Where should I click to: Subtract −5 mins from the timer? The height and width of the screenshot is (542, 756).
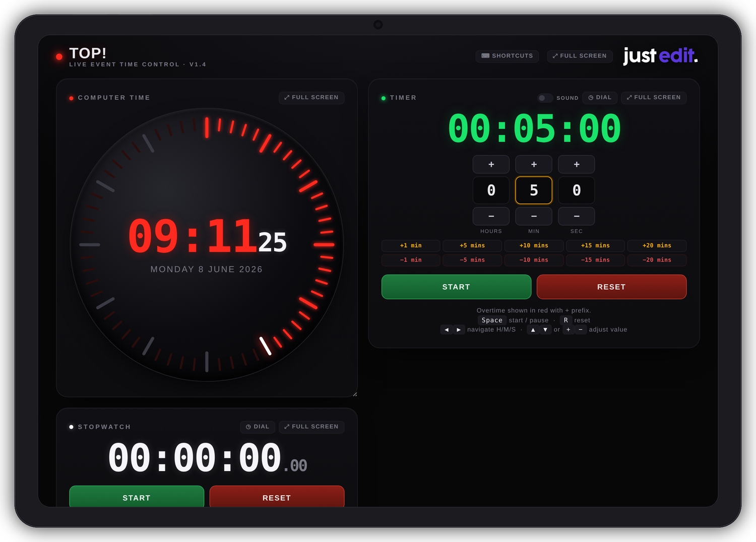click(472, 260)
